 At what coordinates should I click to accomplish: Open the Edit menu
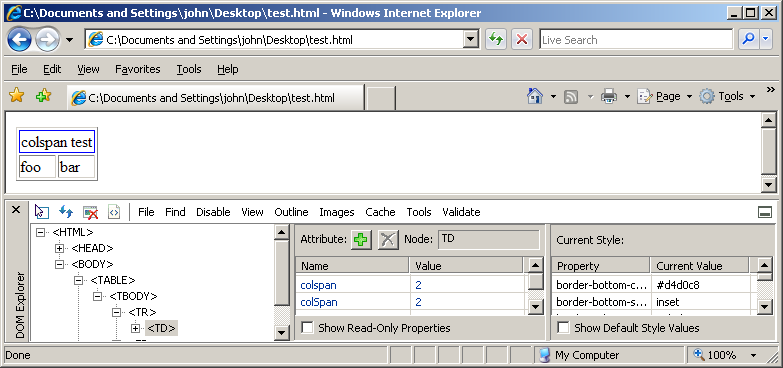point(52,69)
